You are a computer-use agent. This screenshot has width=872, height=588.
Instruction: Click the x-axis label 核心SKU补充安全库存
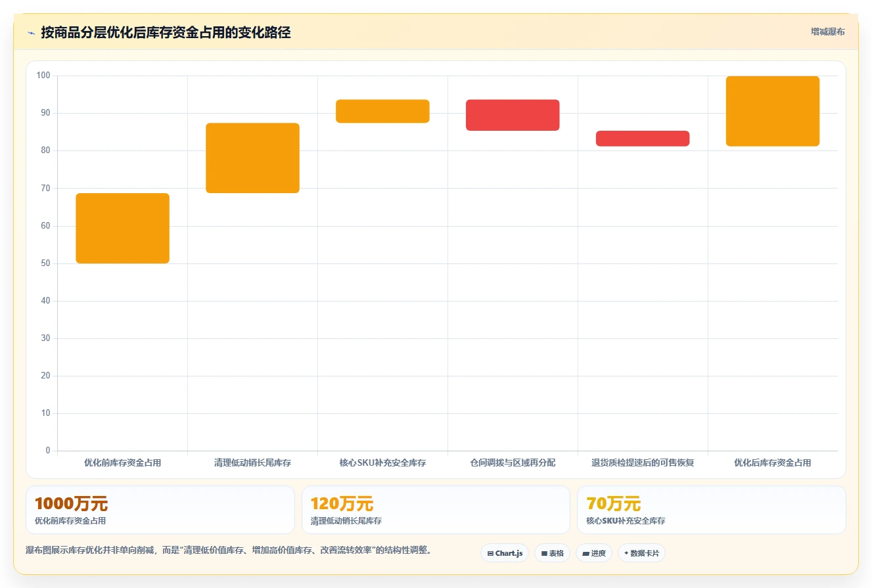click(382, 463)
